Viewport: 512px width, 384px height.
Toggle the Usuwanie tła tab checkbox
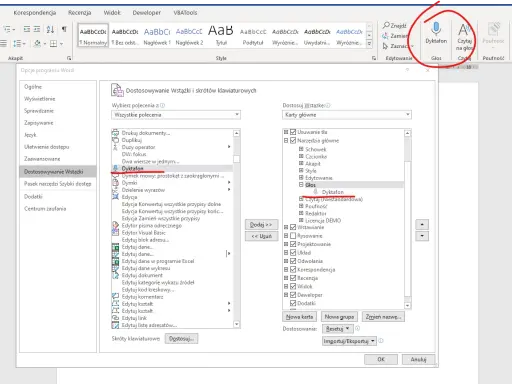click(x=293, y=132)
